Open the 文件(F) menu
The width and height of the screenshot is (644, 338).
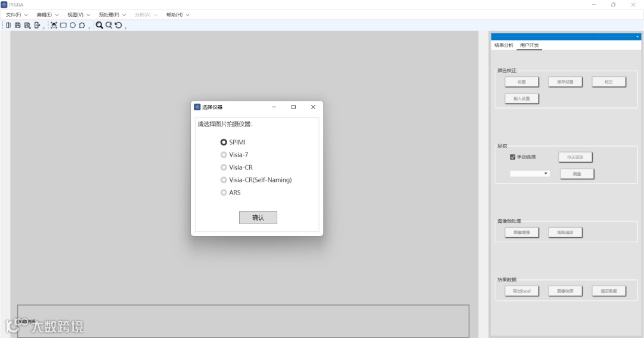click(17, 15)
